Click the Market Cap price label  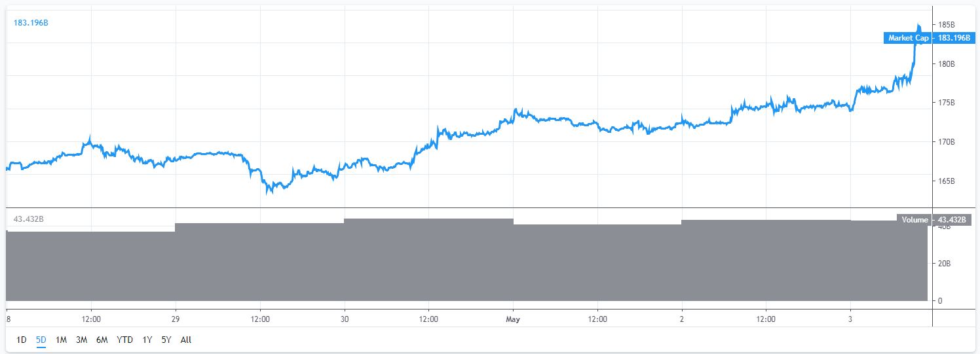click(x=908, y=38)
